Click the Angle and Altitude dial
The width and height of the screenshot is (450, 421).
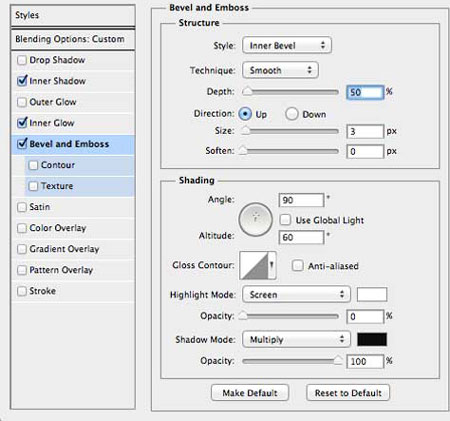click(255, 219)
